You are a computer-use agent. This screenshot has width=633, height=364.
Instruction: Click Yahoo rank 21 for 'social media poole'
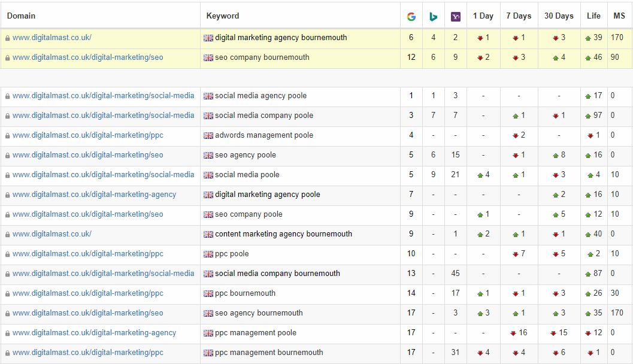pos(455,175)
